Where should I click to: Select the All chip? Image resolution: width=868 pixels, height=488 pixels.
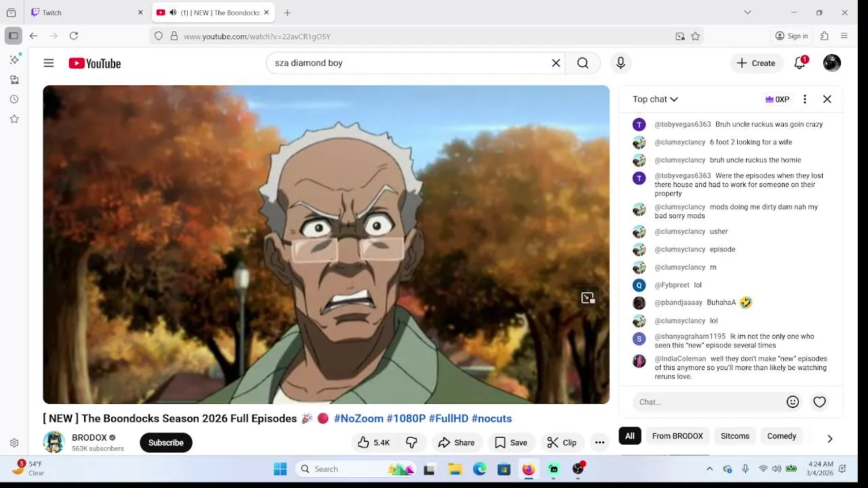[x=630, y=436]
